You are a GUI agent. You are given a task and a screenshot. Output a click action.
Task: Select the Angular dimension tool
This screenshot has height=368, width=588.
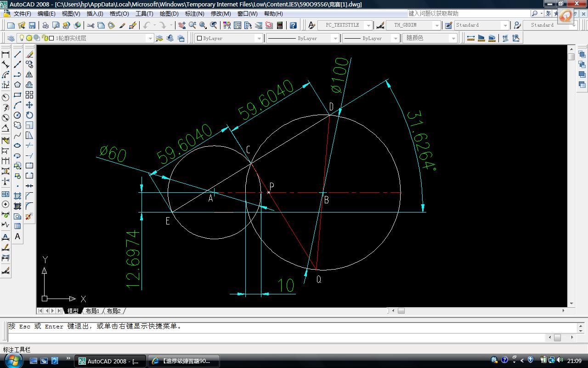click(6, 128)
